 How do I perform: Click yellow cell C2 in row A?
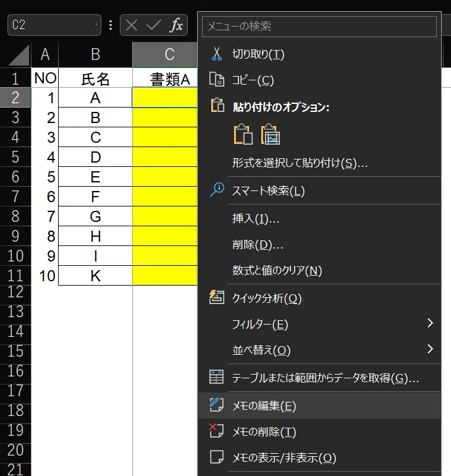[x=165, y=98]
